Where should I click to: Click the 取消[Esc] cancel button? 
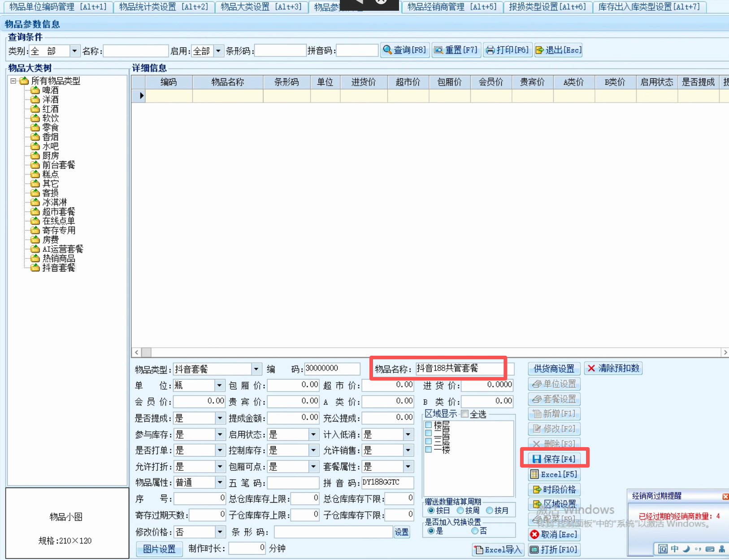(554, 534)
